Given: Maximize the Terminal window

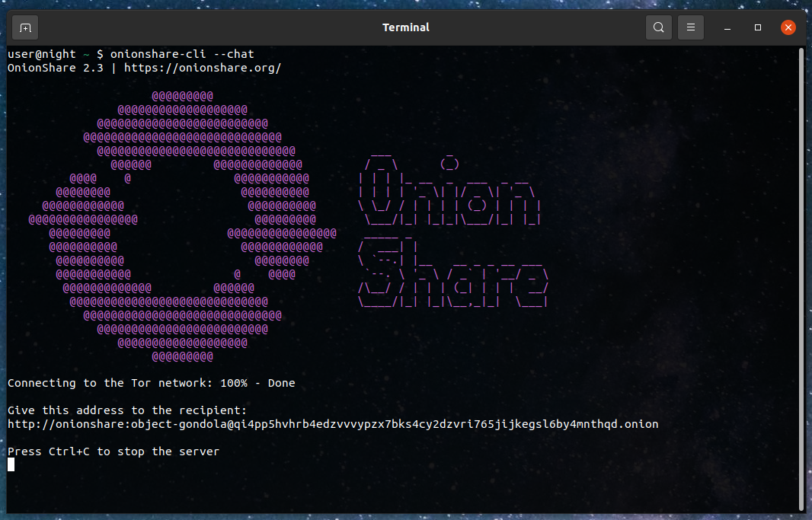Looking at the screenshot, I should [x=758, y=27].
